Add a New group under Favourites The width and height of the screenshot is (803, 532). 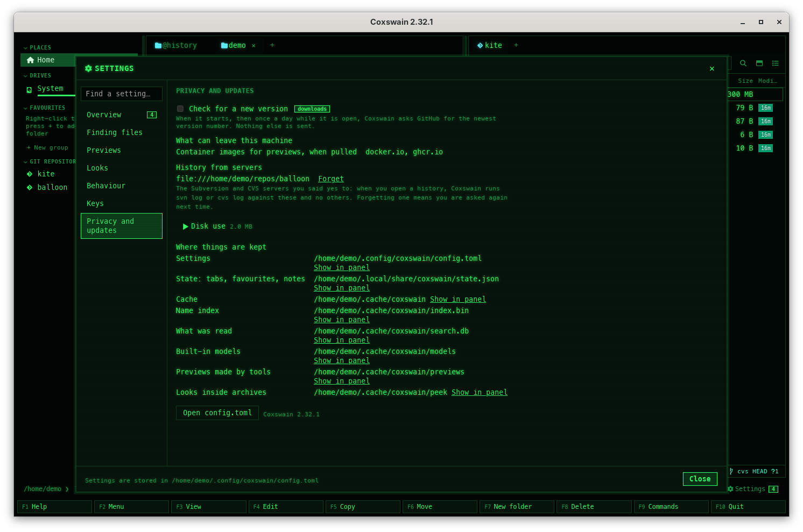point(47,148)
